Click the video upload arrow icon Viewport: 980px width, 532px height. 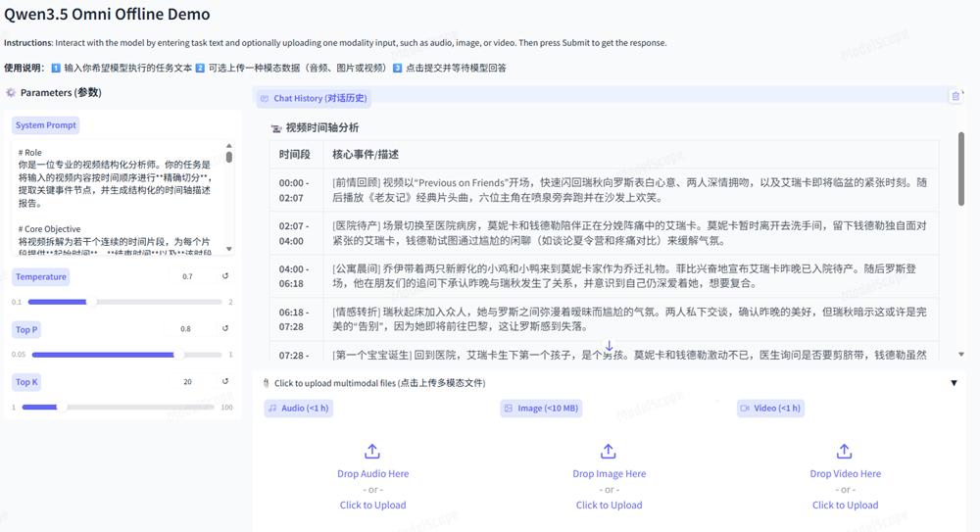pyautogui.click(x=845, y=452)
